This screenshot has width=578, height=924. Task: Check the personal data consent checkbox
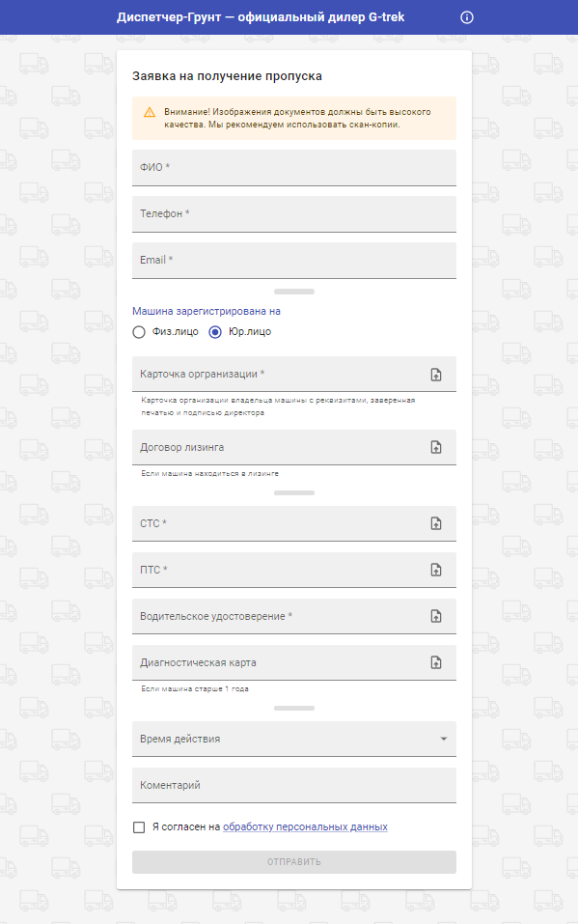[x=139, y=827]
